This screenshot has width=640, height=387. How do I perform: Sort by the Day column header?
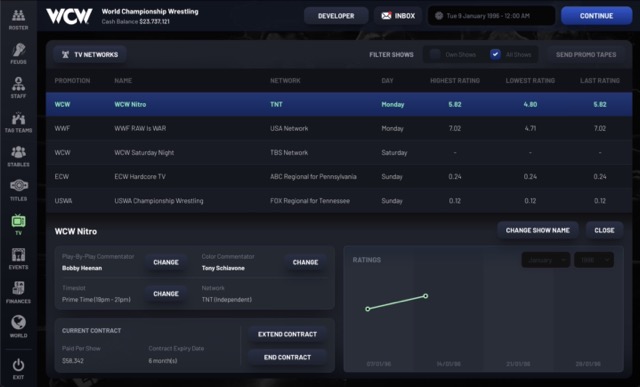(x=387, y=80)
